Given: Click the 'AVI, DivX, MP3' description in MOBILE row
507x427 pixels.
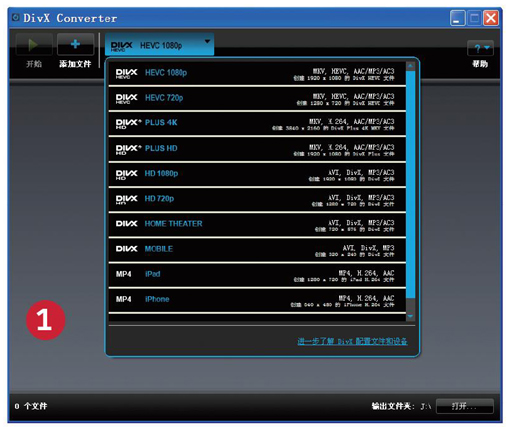Looking at the screenshot, I should tap(368, 248).
